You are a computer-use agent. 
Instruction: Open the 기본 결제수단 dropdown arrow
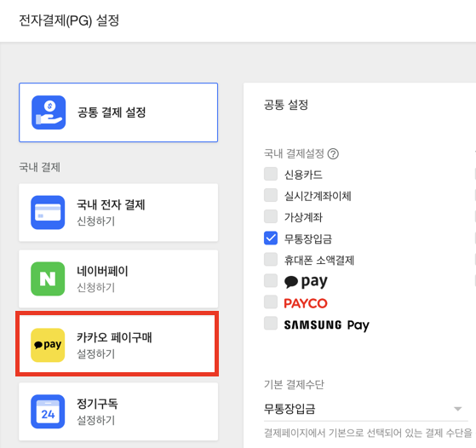point(458,409)
